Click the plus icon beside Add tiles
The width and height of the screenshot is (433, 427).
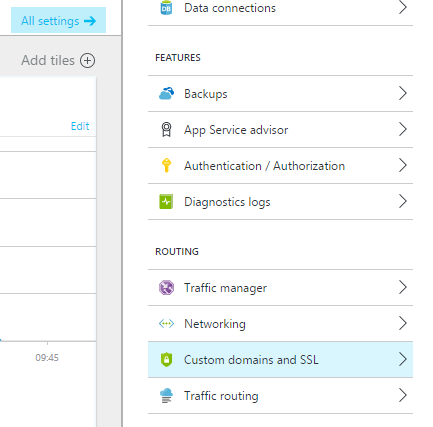click(87, 61)
